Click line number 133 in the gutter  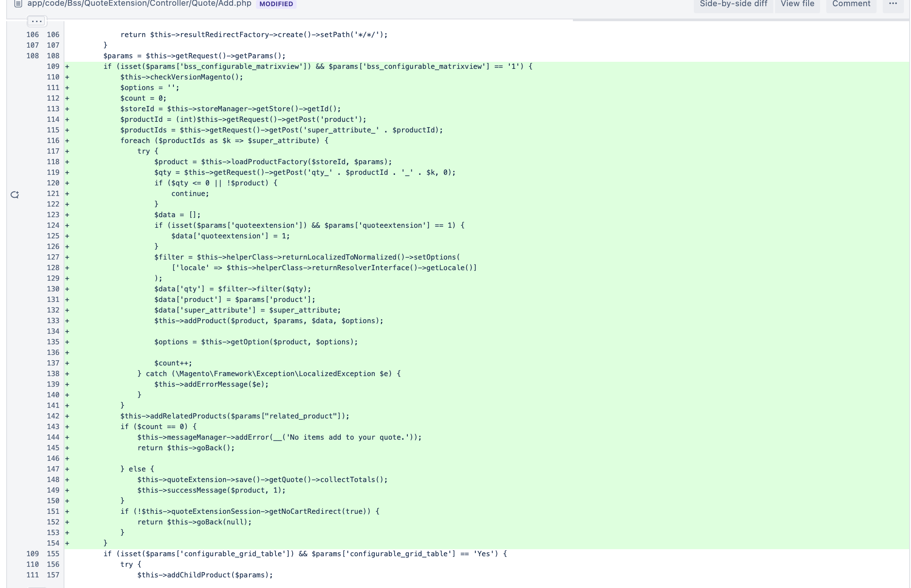click(53, 321)
